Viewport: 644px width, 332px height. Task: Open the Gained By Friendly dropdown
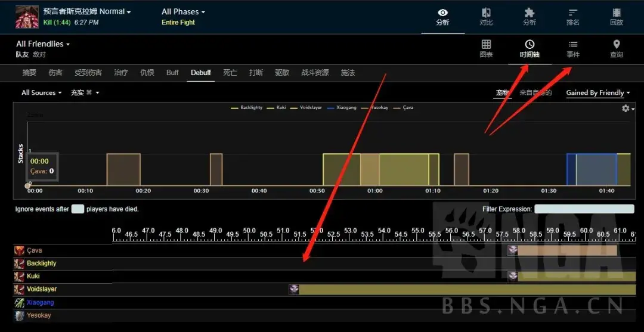tap(598, 93)
